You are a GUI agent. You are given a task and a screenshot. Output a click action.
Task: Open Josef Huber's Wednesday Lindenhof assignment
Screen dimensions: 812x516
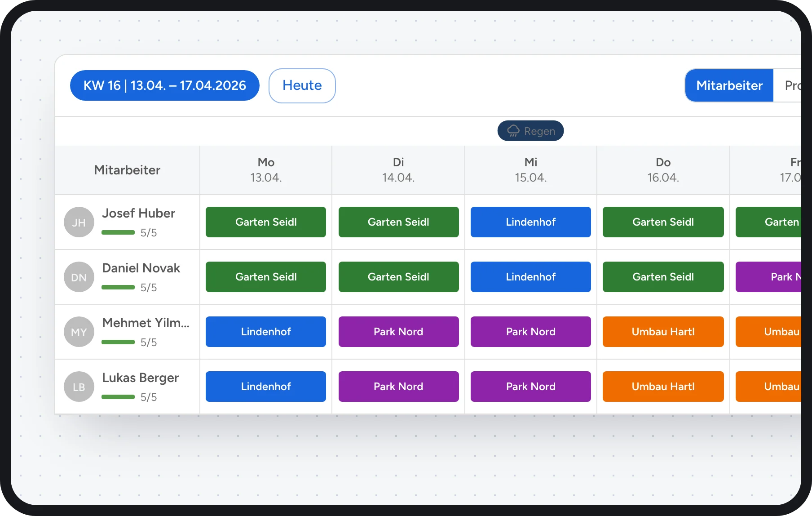(x=531, y=222)
